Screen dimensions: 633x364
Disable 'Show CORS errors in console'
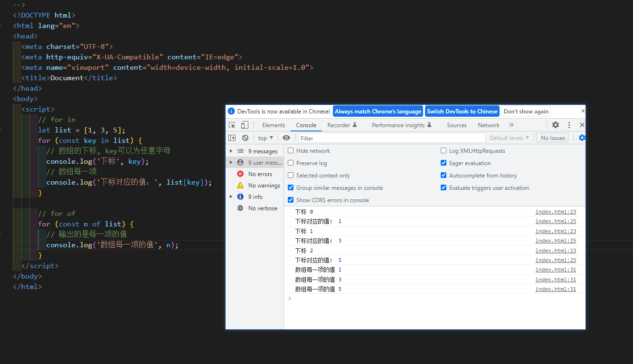(291, 200)
